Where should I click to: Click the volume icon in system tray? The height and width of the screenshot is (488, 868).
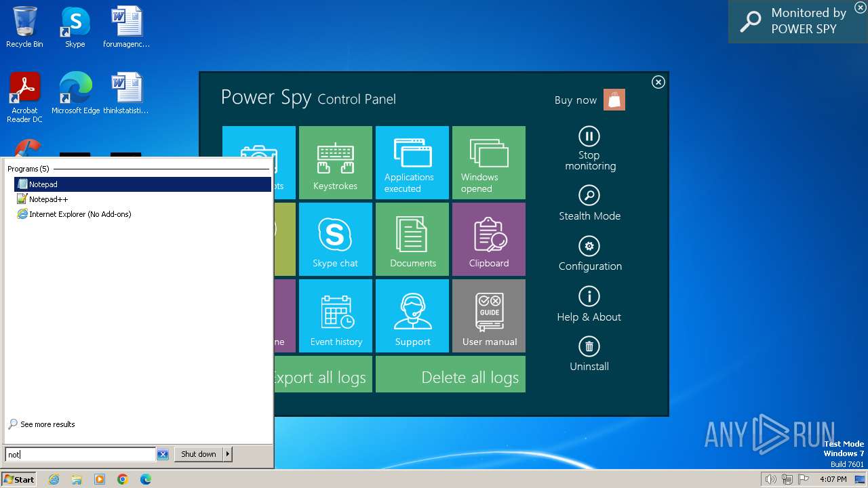[770, 479]
